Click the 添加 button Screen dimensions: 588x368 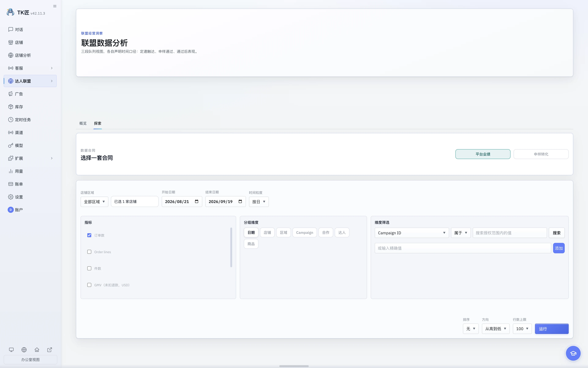[x=559, y=248]
